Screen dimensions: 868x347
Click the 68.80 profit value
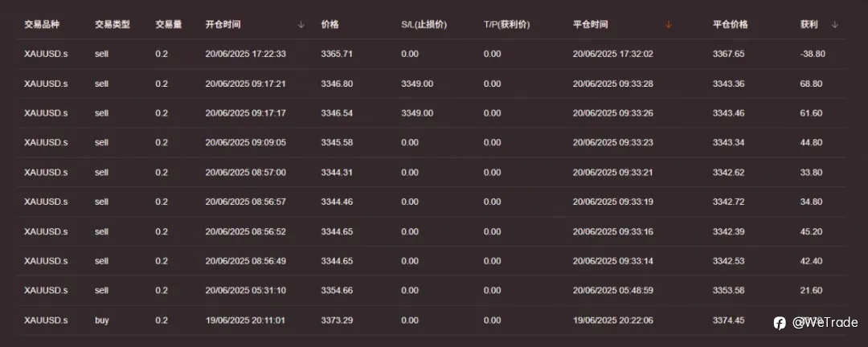click(811, 84)
